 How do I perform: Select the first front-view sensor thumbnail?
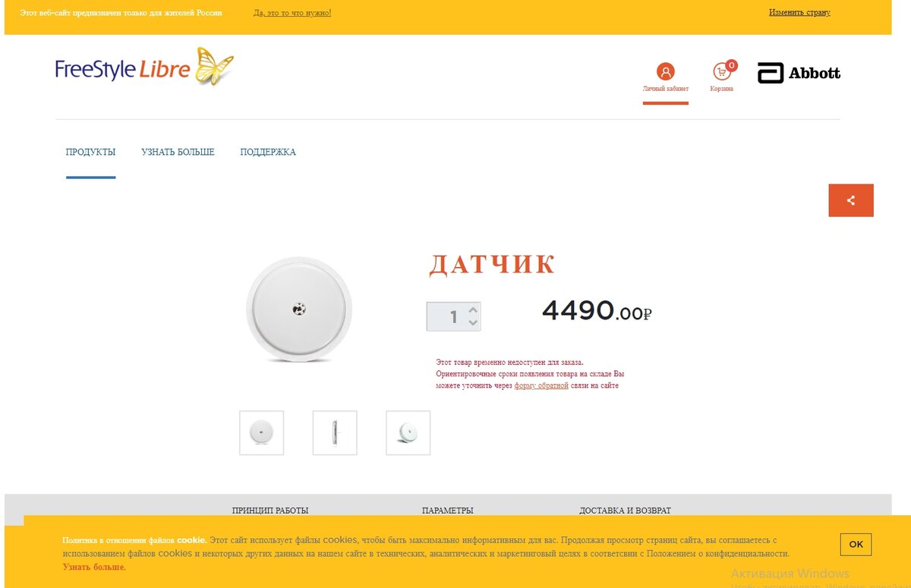pos(261,432)
